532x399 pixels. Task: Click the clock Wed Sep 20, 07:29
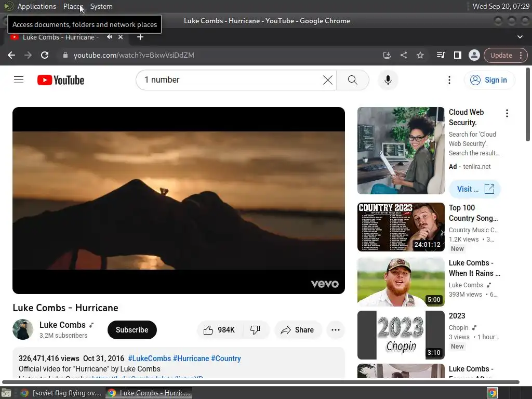(x=501, y=6)
